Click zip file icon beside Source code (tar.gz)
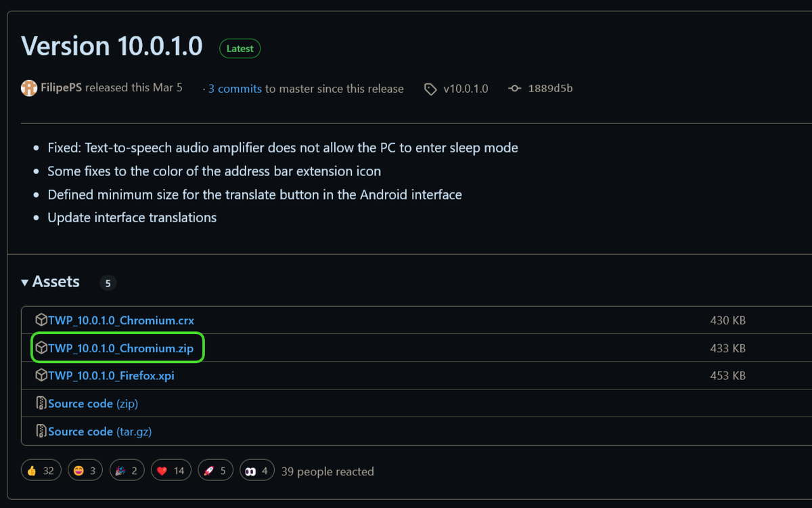 (x=41, y=431)
